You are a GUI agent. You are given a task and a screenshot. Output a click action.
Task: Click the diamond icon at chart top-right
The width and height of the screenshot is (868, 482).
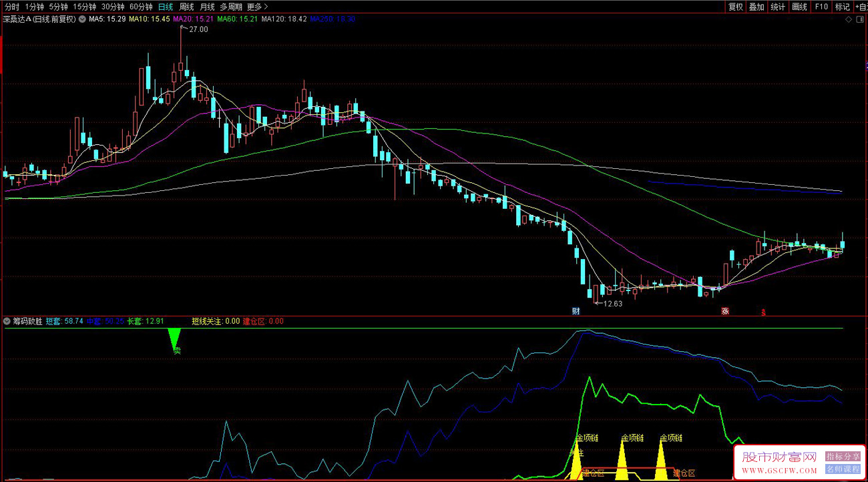click(848, 20)
